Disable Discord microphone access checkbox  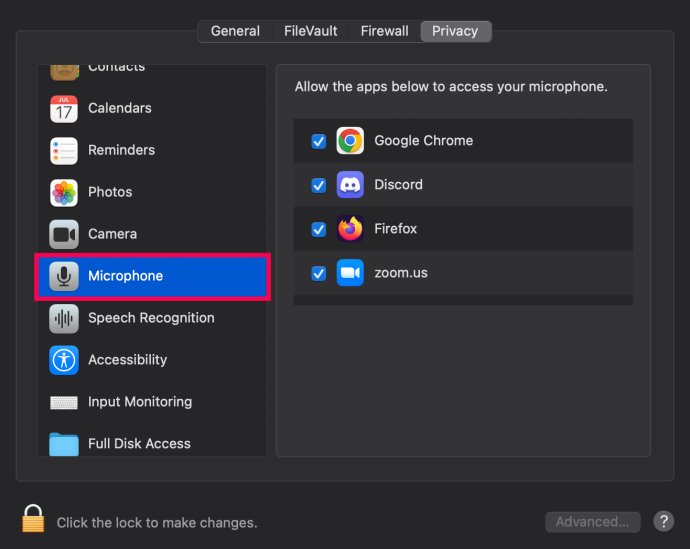319,185
